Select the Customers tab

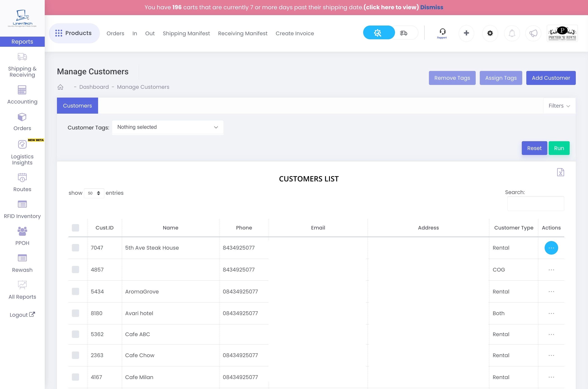78,106
